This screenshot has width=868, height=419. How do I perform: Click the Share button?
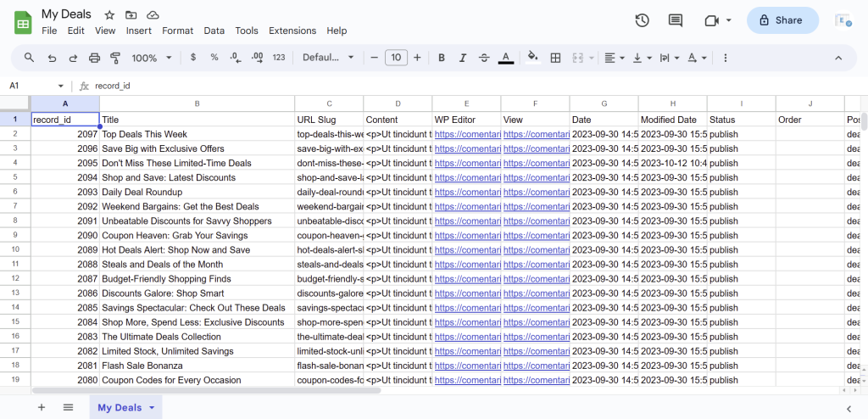tap(782, 20)
